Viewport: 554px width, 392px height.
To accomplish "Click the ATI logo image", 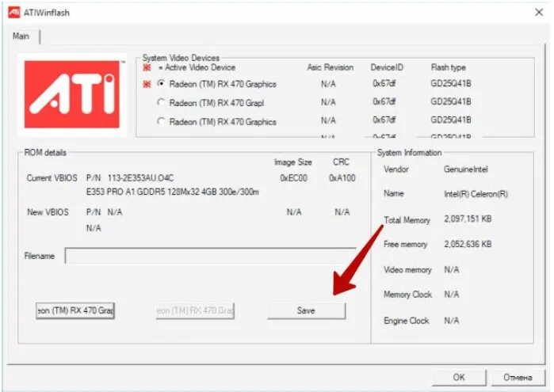I will point(72,94).
